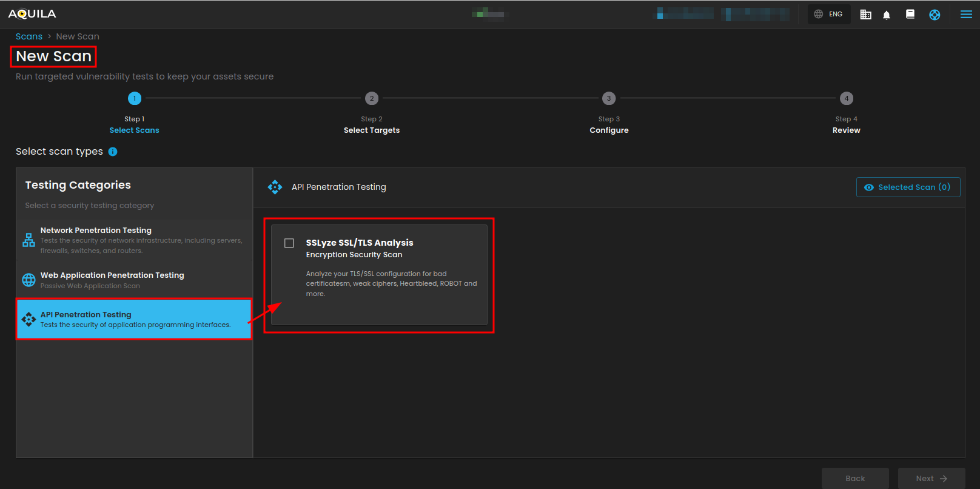Jump to Step 4 Review
The image size is (980, 489).
847,98
